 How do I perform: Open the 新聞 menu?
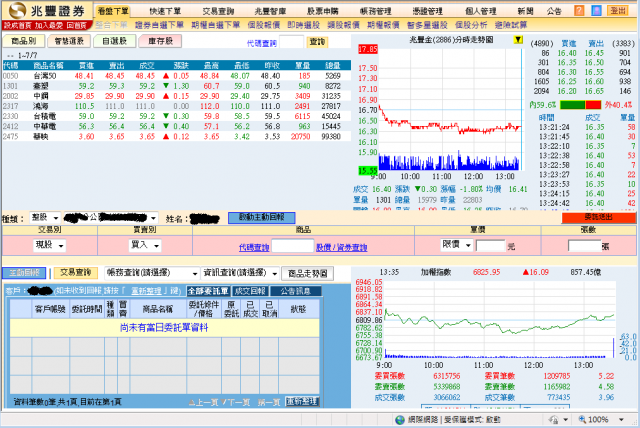(525, 11)
